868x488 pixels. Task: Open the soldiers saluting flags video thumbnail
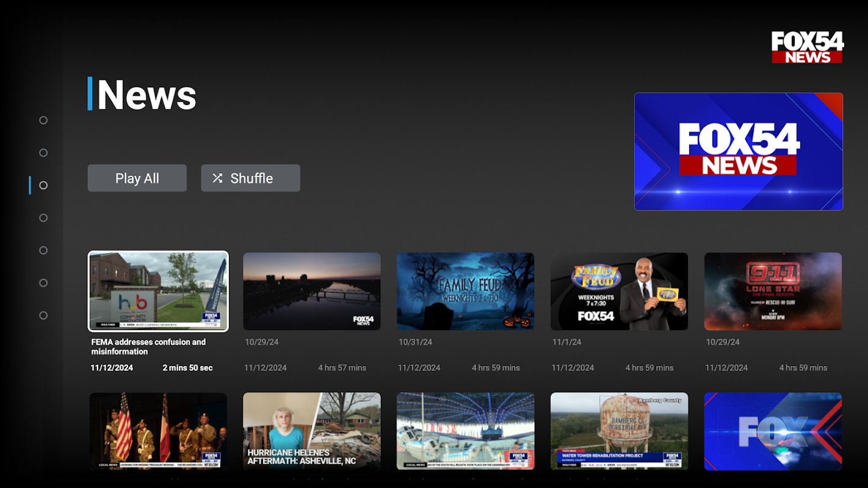158,431
